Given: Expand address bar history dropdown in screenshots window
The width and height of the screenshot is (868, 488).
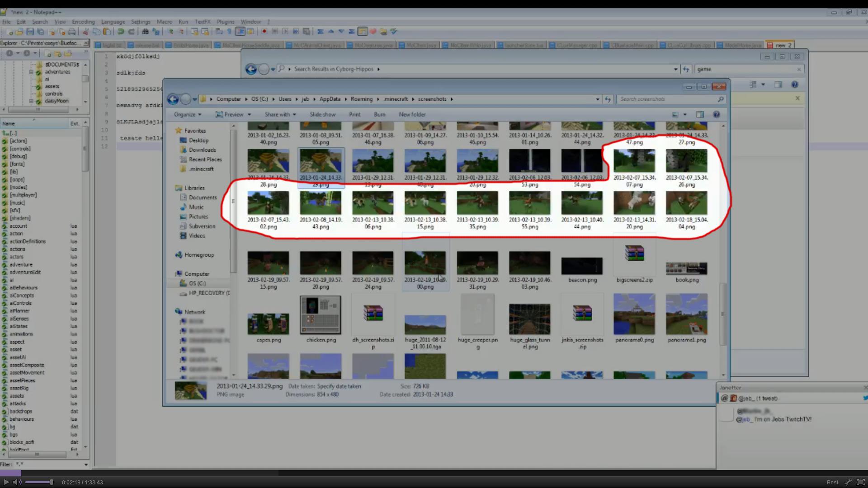Looking at the screenshot, I should tap(597, 99).
